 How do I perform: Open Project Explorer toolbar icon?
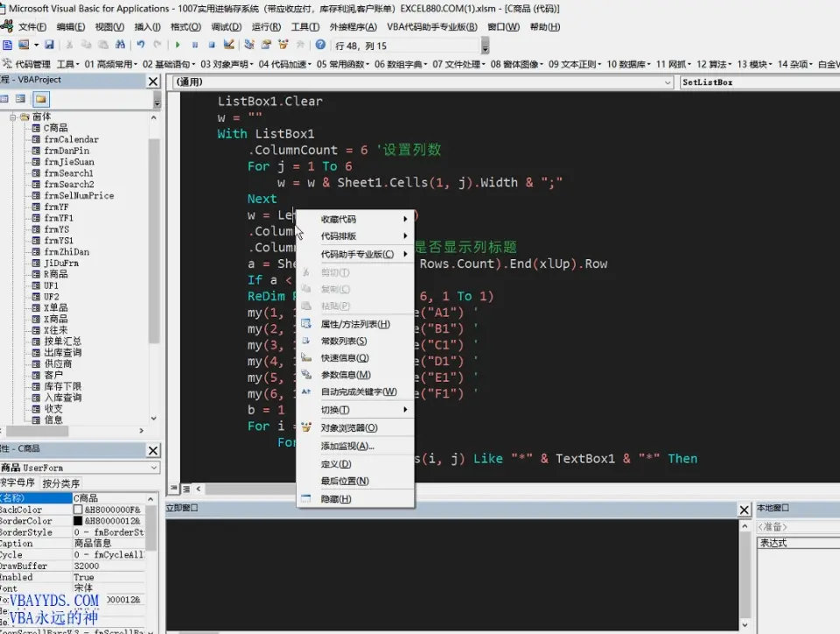pyautogui.click(x=249, y=45)
